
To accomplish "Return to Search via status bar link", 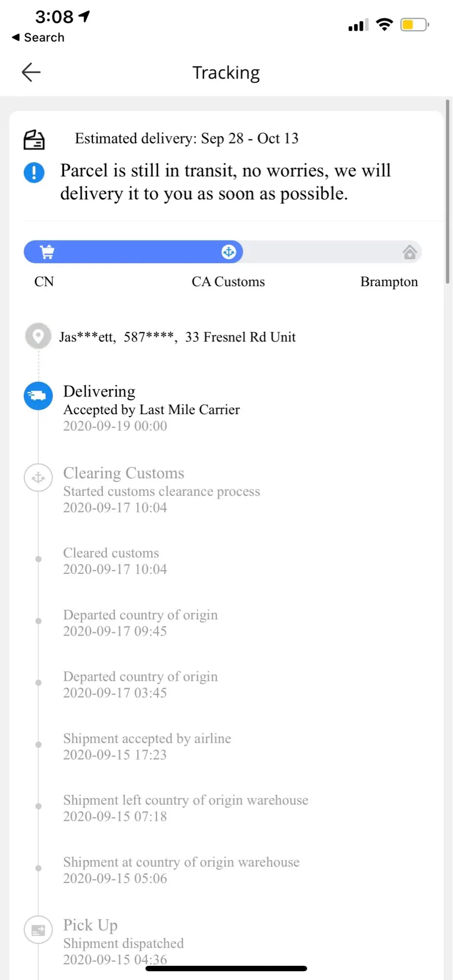I will coord(38,38).
